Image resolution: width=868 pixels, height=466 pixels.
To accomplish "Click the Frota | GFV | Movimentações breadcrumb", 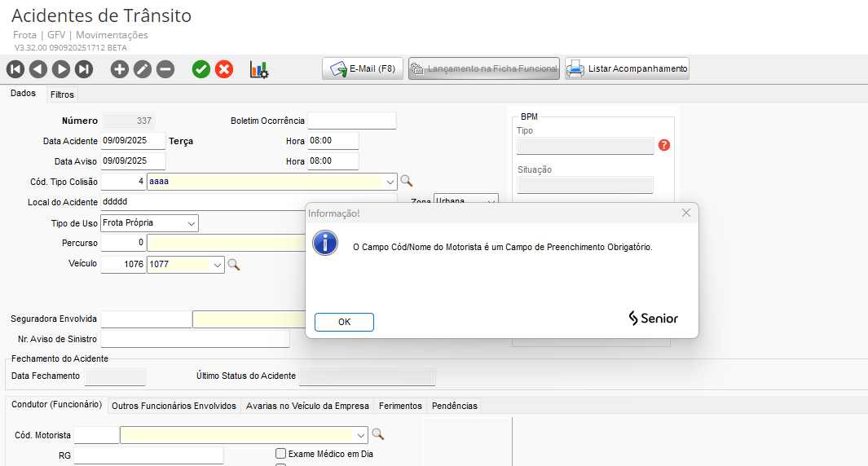I will tap(81, 35).
